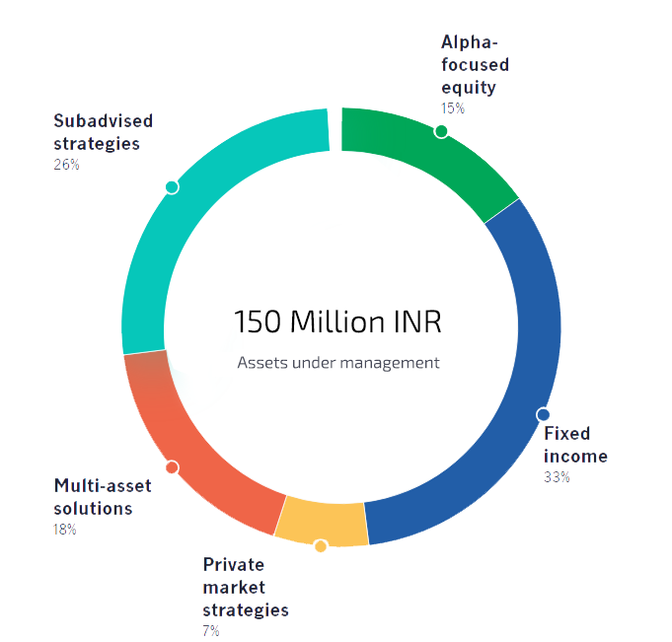The image size is (672, 642).
Task: Click the teal Subadvised strategies marker dot
Action: click(x=172, y=186)
